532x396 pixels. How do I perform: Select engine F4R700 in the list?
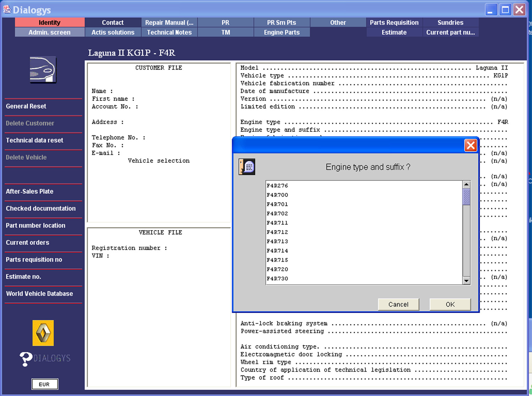[x=364, y=195]
